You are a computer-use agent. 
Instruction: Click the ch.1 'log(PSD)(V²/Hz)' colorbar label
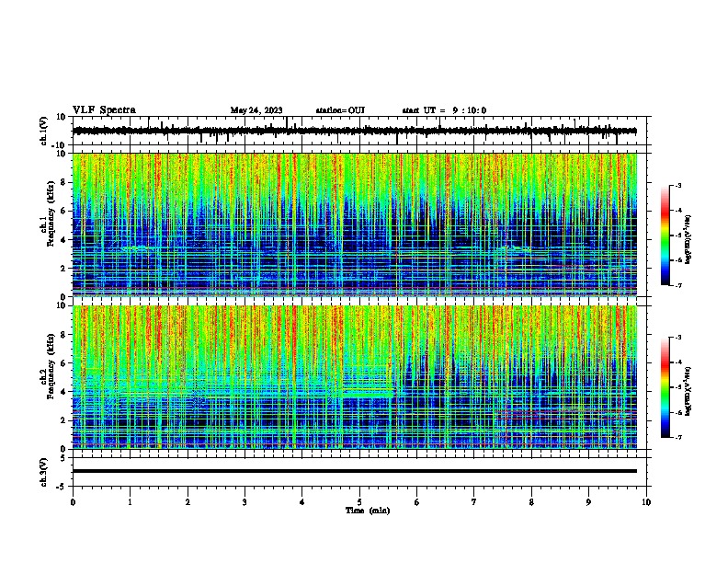pyautogui.click(x=688, y=240)
